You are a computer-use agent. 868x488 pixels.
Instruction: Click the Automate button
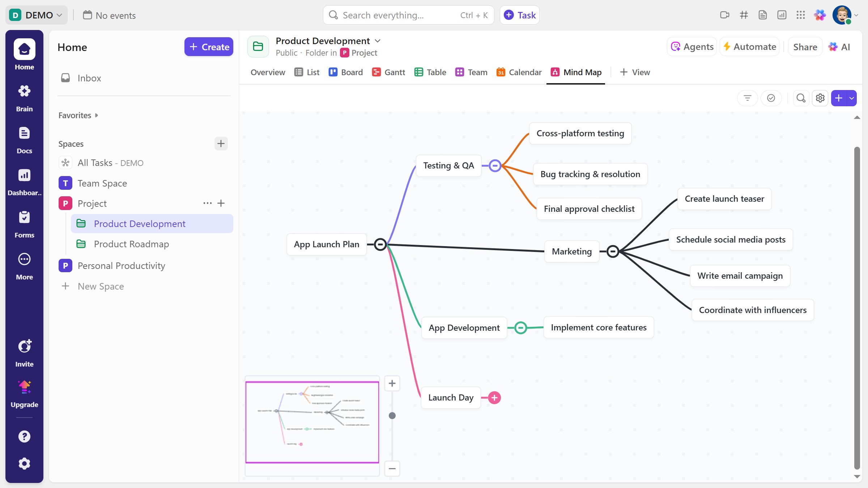pos(749,47)
